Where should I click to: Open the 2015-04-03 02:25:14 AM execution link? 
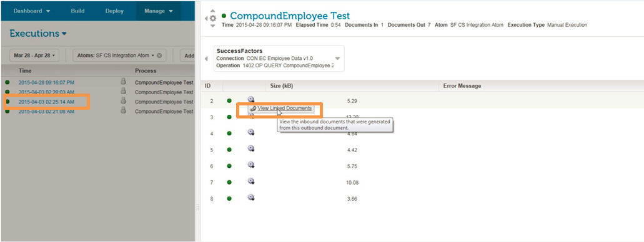tap(46, 102)
